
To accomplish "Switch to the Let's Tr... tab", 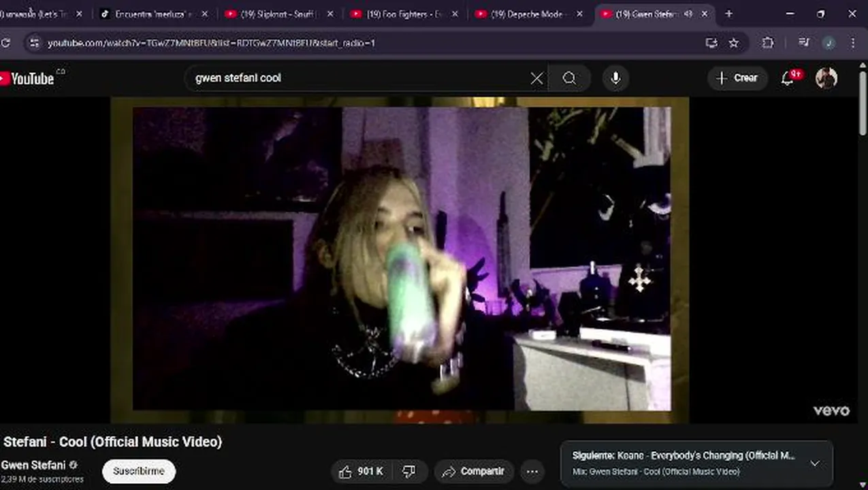I will (34, 14).
